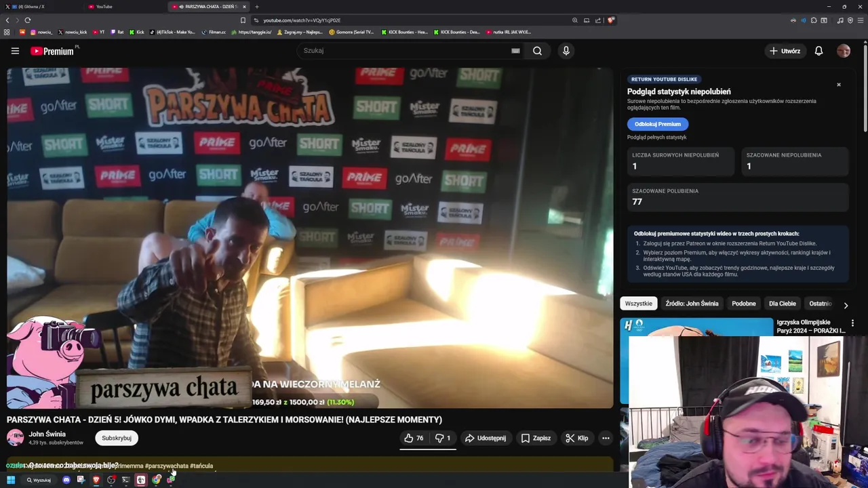The image size is (868, 488).
Task: Open the account avatar menu
Action: pyautogui.click(x=844, y=51)
